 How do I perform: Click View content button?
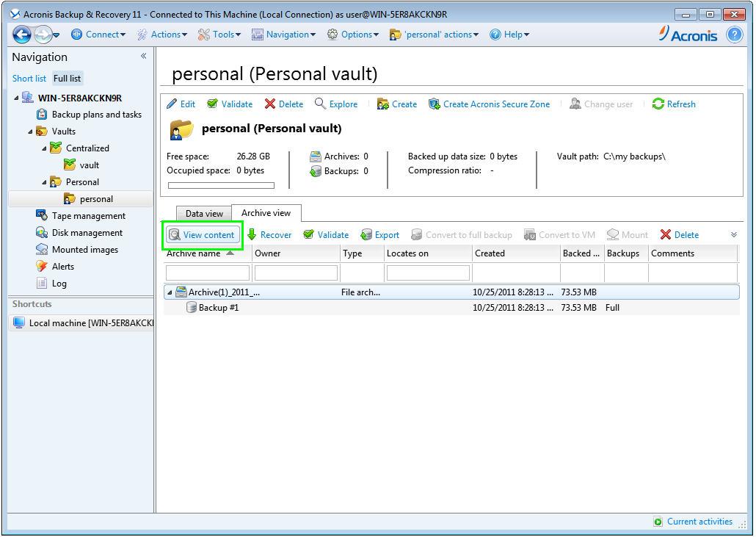(x=203, y=235)
